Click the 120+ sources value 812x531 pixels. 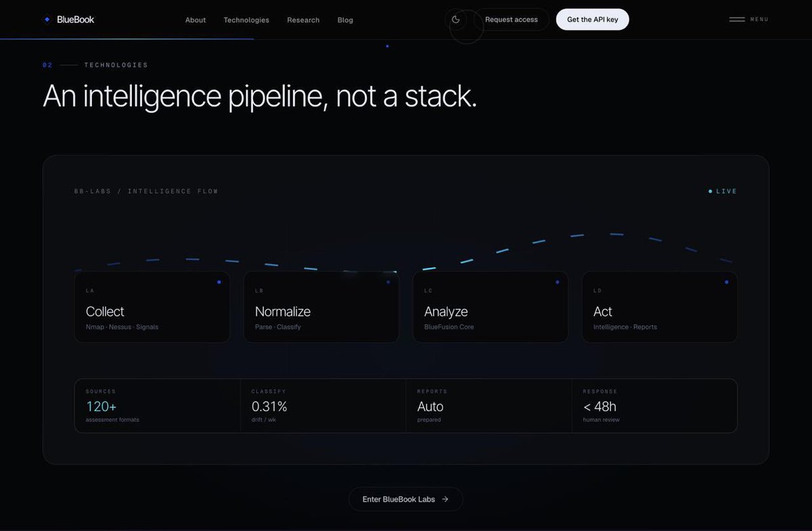click(101, 407)
